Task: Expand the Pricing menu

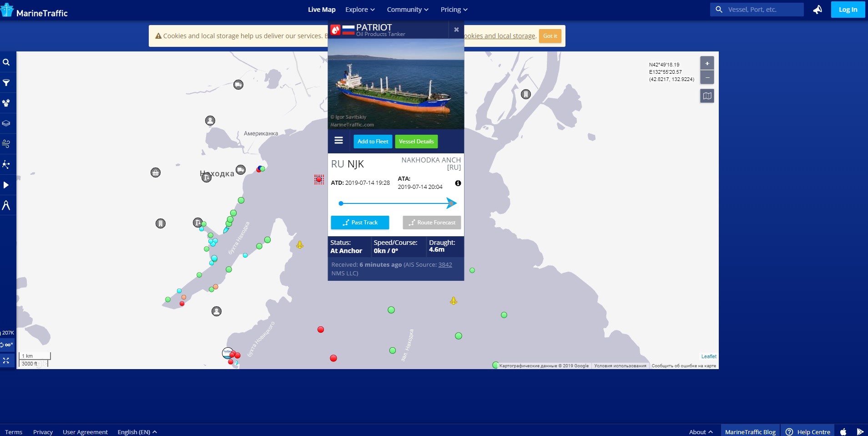Action: pyautogui.click(x=454, y=10)
